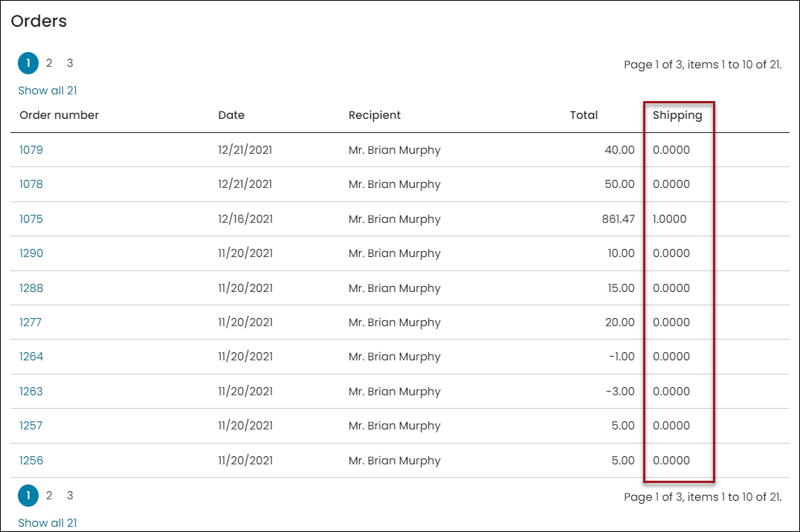Select total 861.47 for order 1075
The width and height of the screenshot is (800, 532).
click(619, 219)
